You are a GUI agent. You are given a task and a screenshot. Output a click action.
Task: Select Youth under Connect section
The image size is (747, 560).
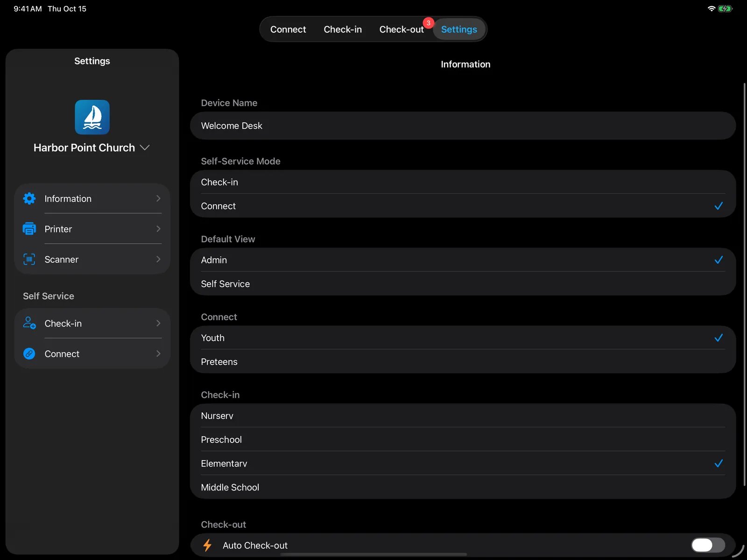tap(463, 338)
